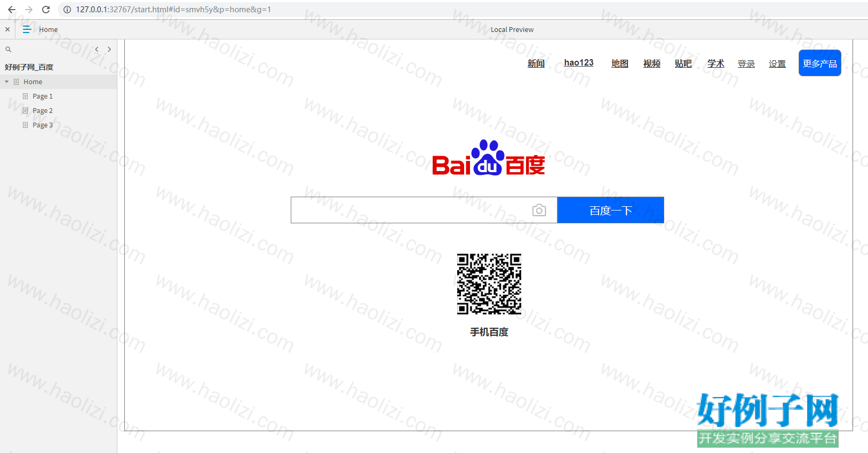Screen dimensions: 868x453
Task: Open Page 1 in the sitemap
Action: [43, 96]
